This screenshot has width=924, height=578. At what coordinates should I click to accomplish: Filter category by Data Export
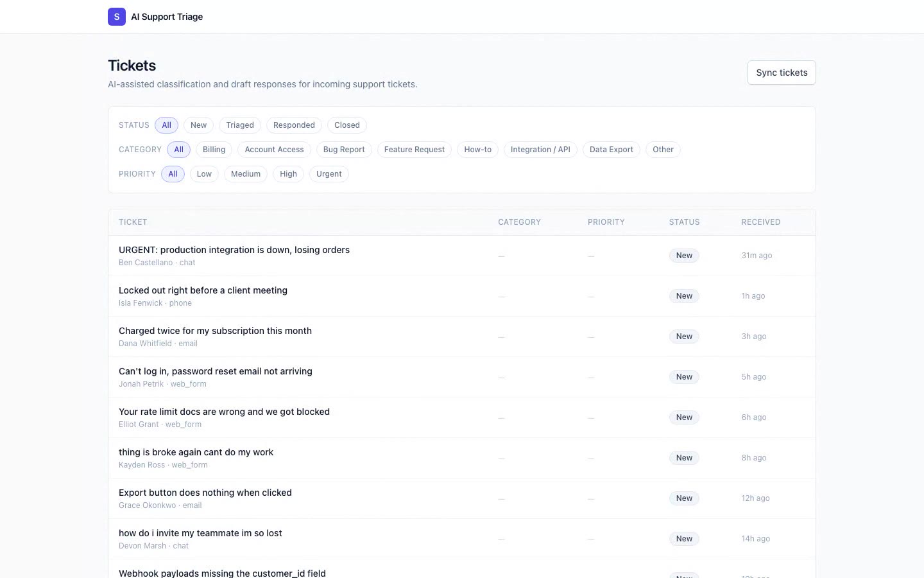(x=612, y=150)
